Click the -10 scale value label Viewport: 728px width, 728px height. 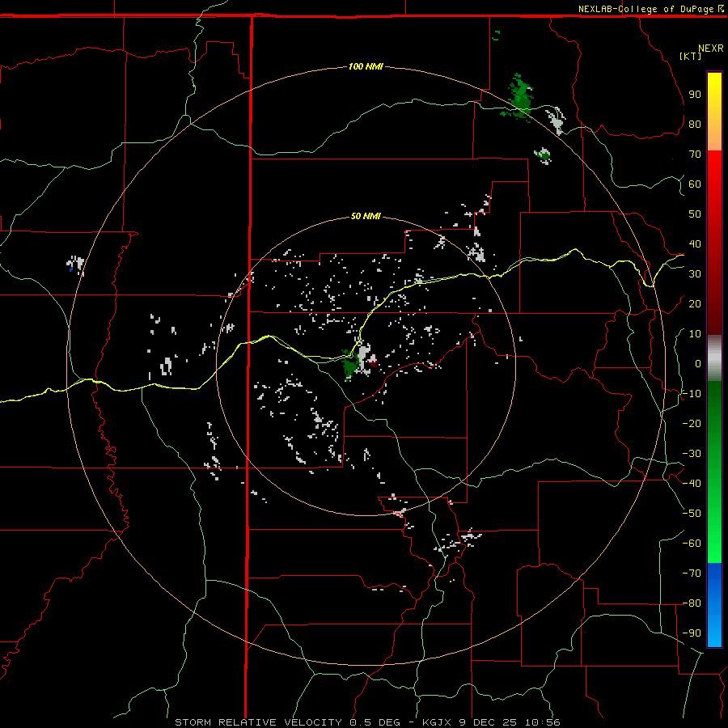pyautogui.click(x=692, y=394)
